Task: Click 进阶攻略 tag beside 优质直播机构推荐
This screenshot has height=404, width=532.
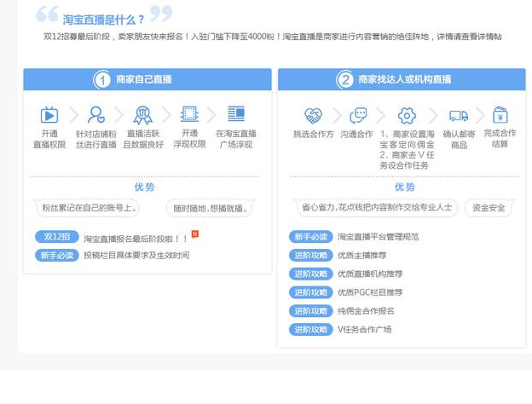Action: click(x=311, y=274)
